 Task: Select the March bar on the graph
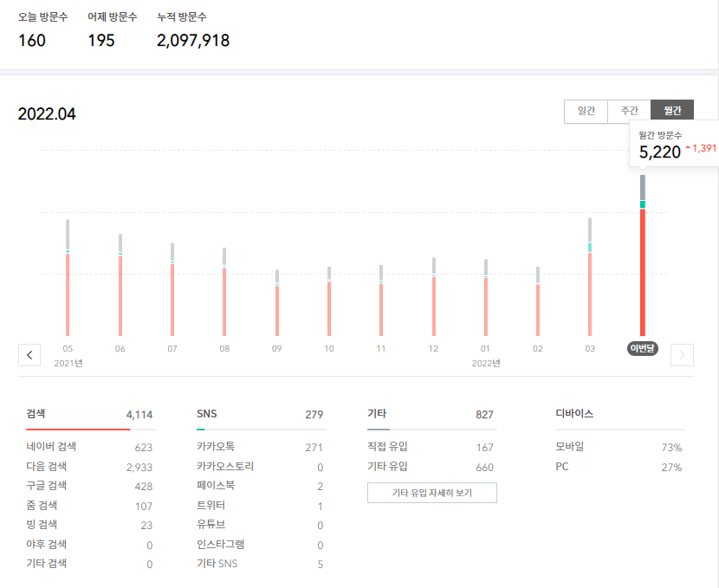pos(589,286)
